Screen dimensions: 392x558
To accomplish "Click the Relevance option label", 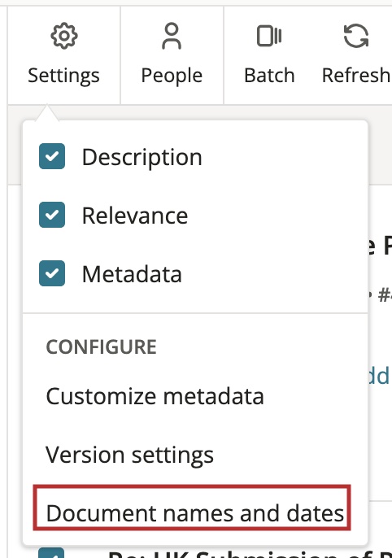I will [x=135, y=216].
